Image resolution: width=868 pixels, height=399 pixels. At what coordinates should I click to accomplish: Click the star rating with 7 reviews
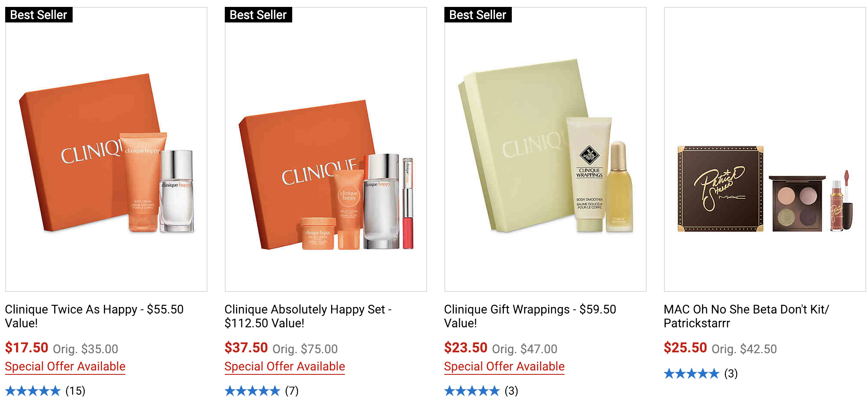252,391
